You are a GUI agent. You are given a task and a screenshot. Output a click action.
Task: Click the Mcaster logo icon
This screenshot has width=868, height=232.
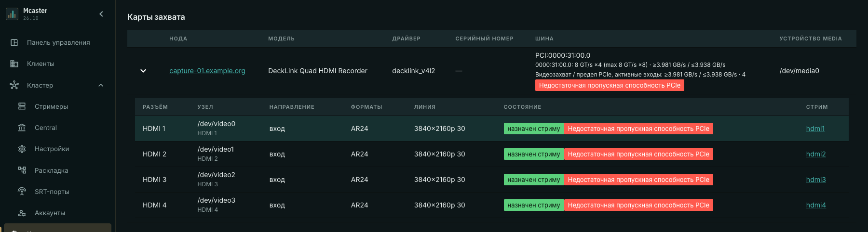(12, 14)
